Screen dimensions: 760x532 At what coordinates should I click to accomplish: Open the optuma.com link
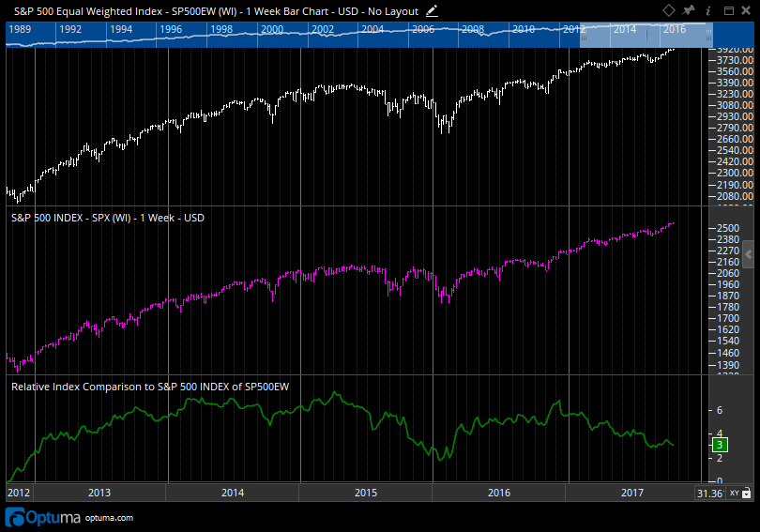[x=109, y=518]
